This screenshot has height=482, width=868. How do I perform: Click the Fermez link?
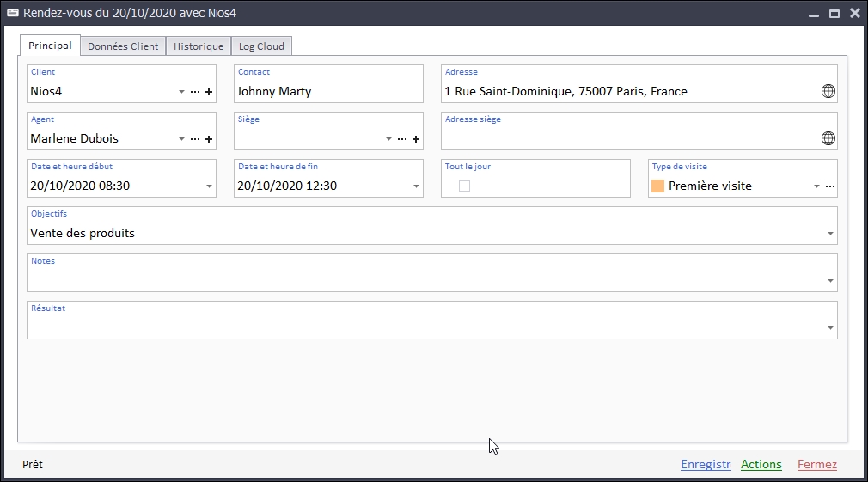[816, 465]
